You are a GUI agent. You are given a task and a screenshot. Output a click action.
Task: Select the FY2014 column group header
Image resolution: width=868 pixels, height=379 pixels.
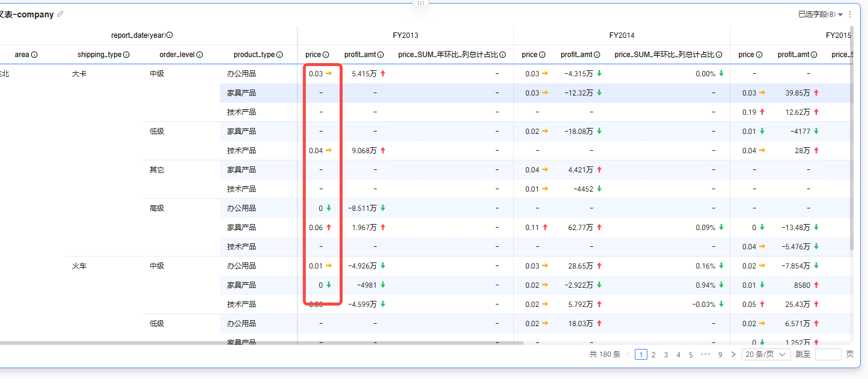(622, 35)
